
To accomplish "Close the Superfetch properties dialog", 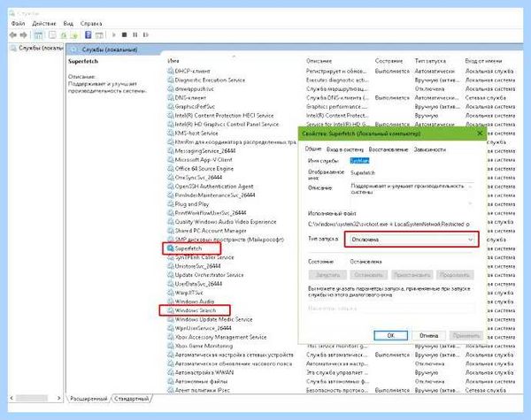I will (x=480, y=134).
